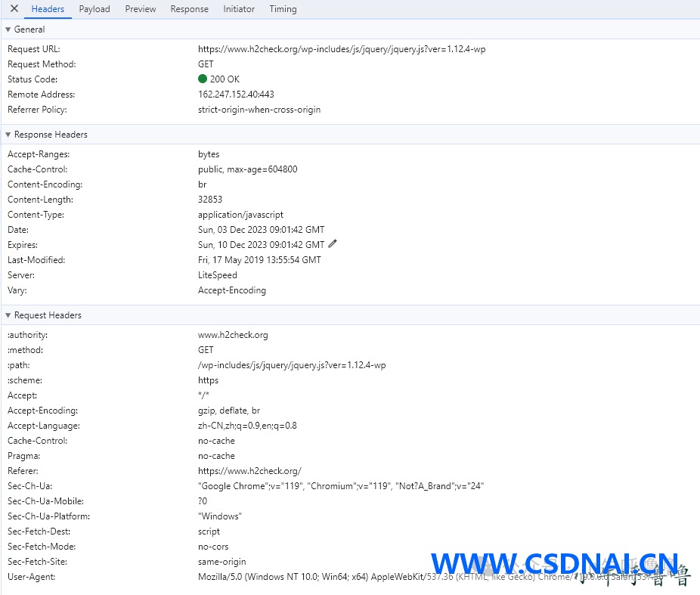Click the Accept-Ranges value bytes
The width and height of the screenshot is (700, 595).
209,154
